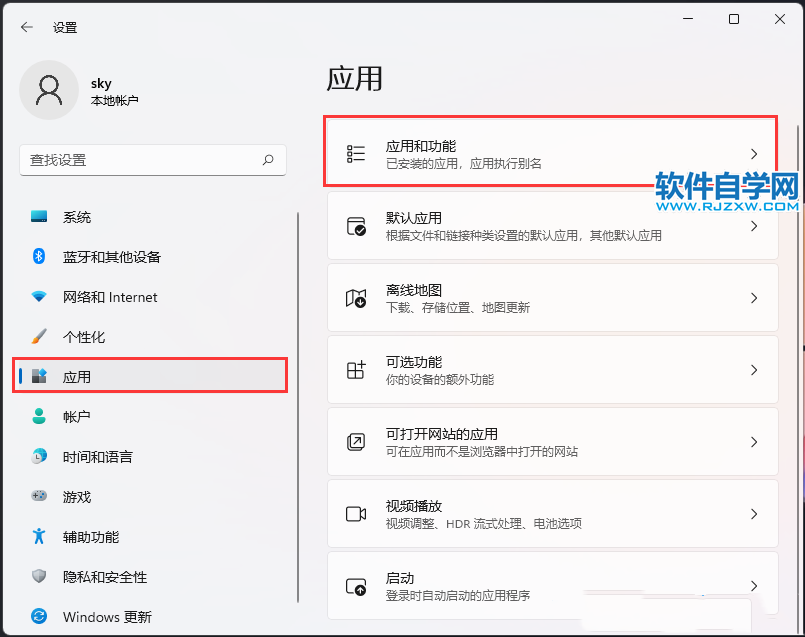Expand 默认应用 using its right chevron
This screenshot has height=637, width=805.
point(754,227)
